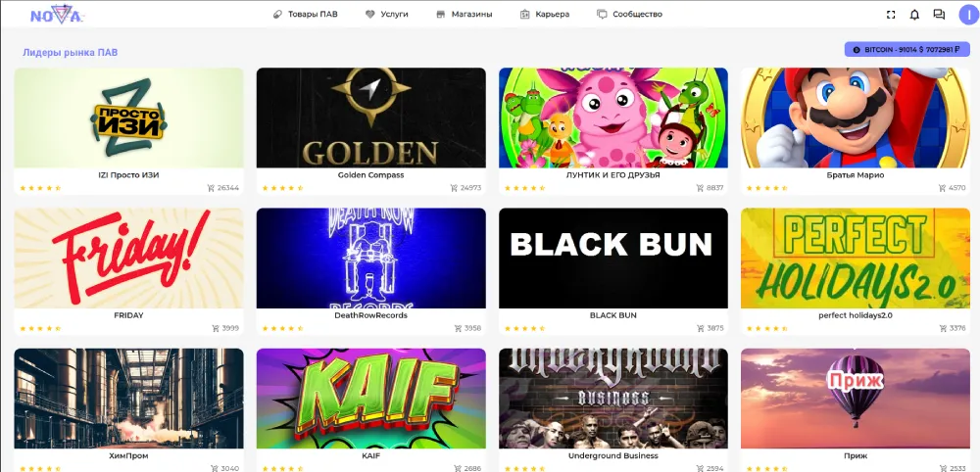Click the NOVA logo
This screenshot has width=980, height=472.
[56, 15]
